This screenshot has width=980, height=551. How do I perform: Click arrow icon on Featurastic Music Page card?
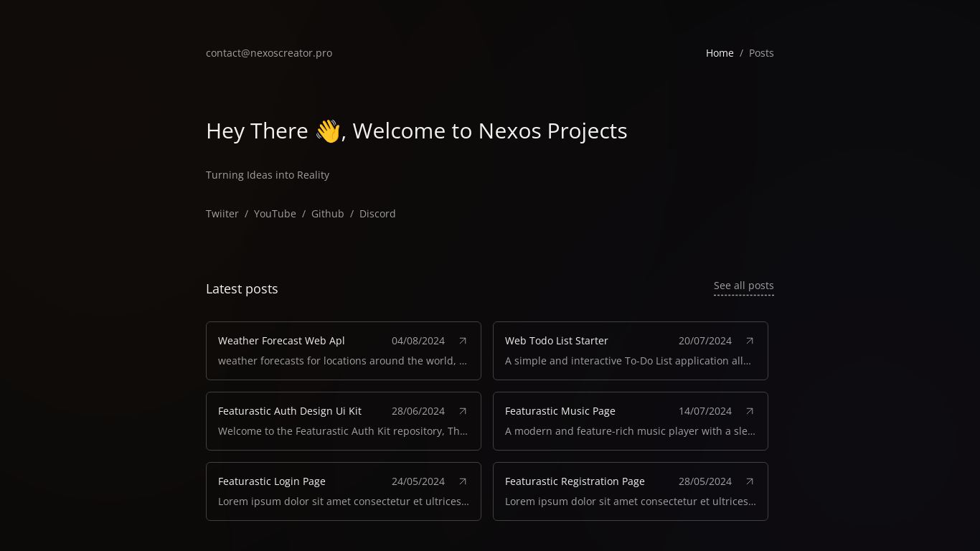tap(750, 411)
